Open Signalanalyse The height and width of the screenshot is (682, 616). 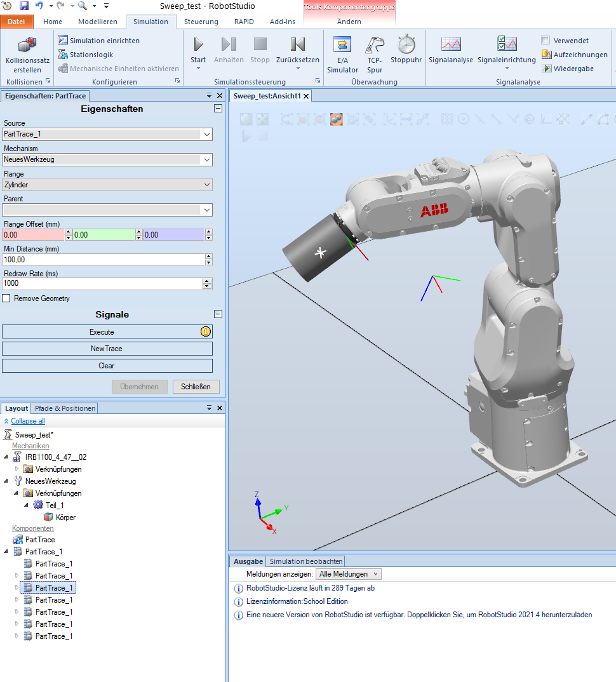click(x=451, y=49)
